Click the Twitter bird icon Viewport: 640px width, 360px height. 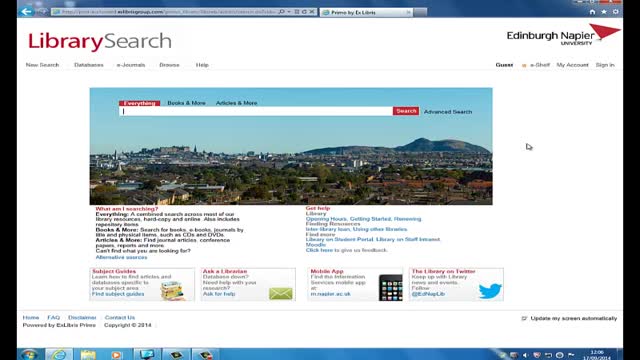coord(490,291)
